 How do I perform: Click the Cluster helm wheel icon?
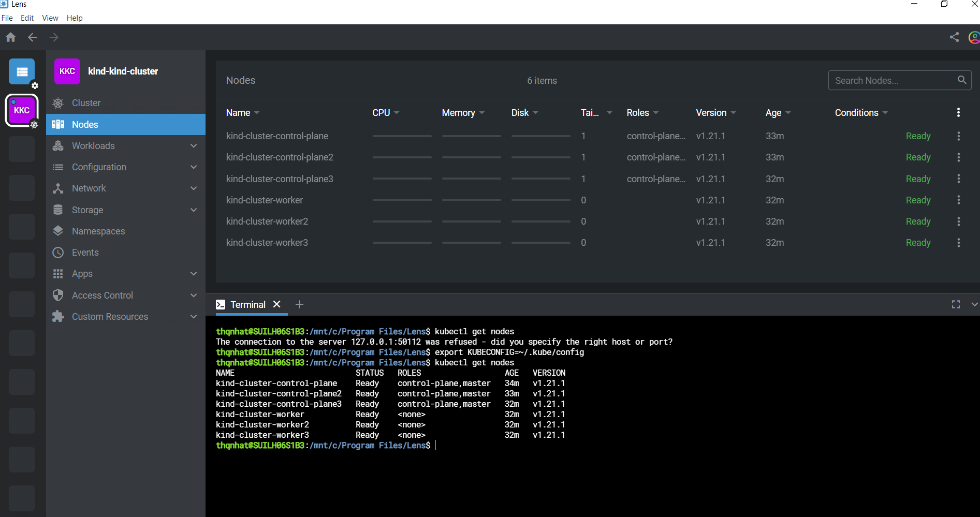58,103
